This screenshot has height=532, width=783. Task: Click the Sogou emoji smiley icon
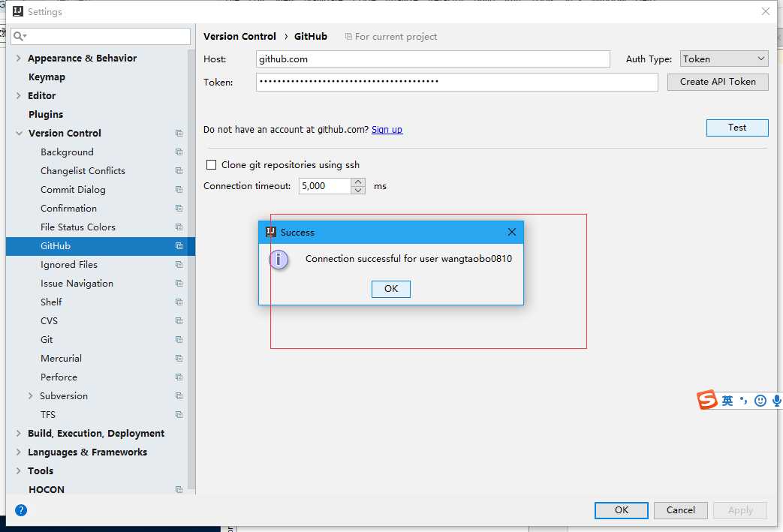tap(760, 401)
